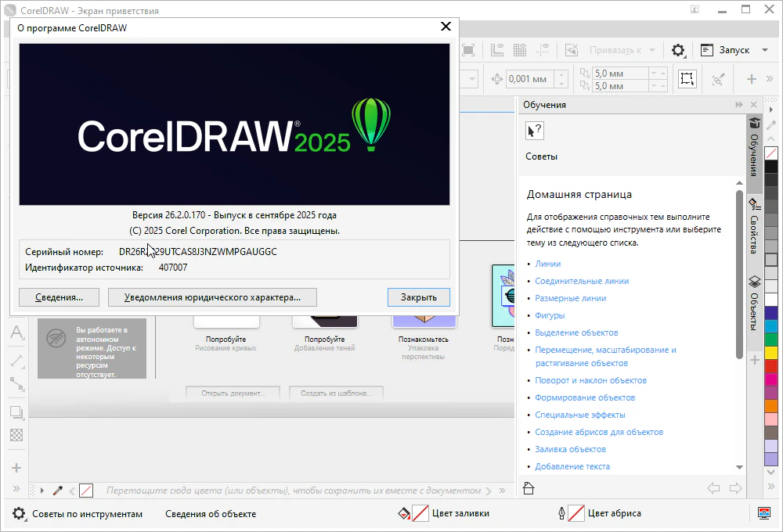Expand the toolbox overflow chevron
783x532 pixels.
pos(16,489)
